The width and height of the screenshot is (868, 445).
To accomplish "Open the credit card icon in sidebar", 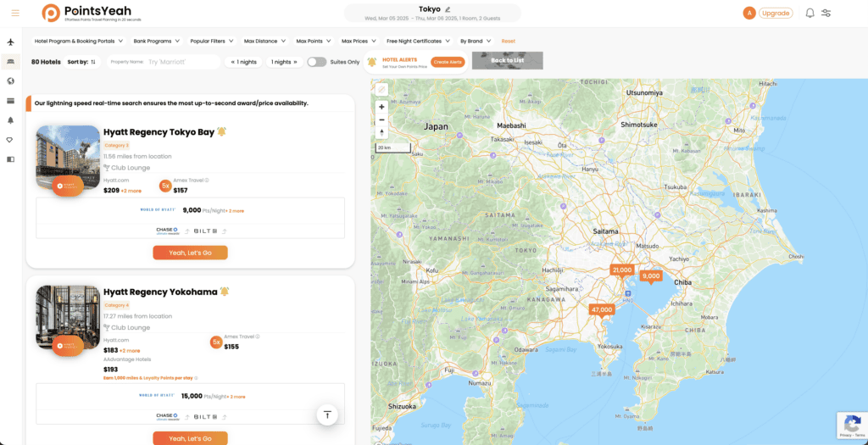I will point(11,101).
